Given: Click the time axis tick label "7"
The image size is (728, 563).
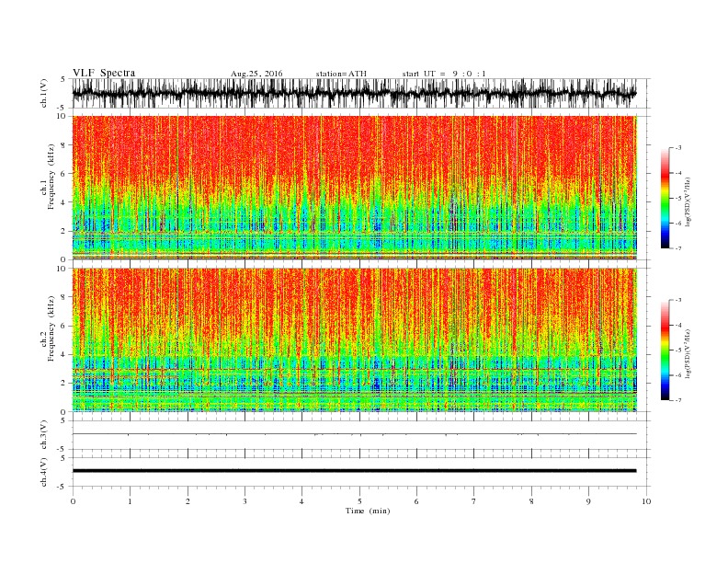Looking at the screenshot, I should pyautogui.click(x=473, y=501).
